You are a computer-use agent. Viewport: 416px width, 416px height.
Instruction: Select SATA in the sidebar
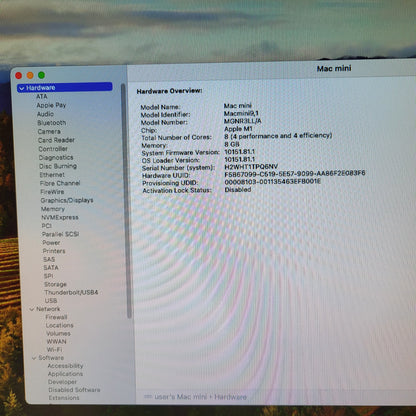(x=51, y=268)
